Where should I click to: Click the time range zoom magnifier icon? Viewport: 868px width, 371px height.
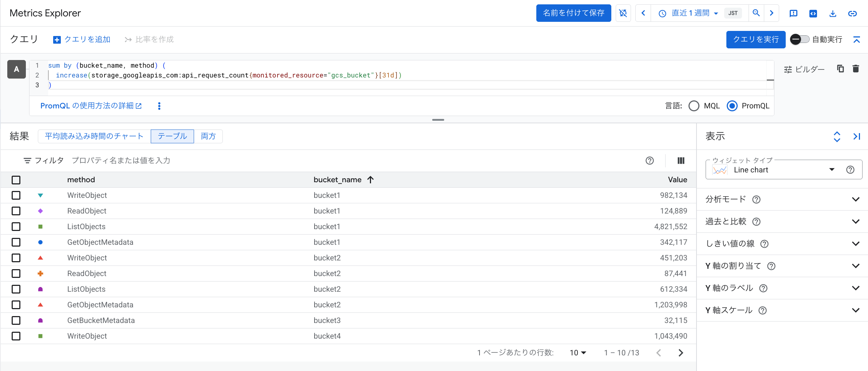(756, 13)
